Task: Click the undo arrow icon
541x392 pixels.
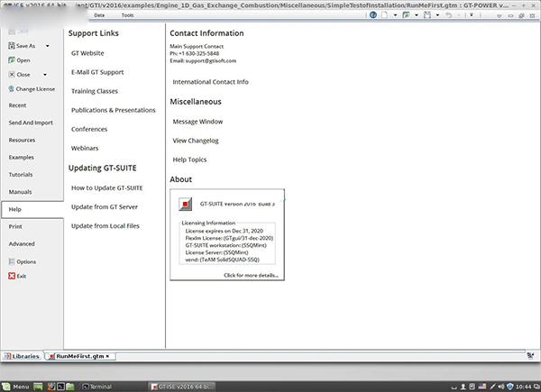Action: [x=448, y=14]
